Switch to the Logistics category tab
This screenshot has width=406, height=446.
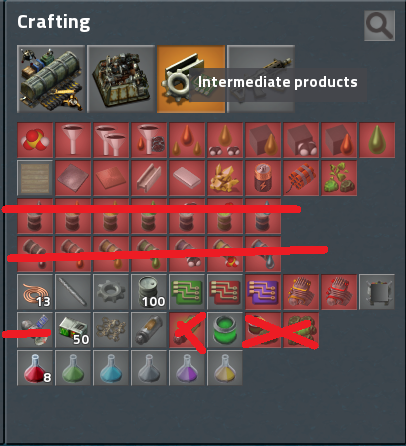tap(51, 79)
